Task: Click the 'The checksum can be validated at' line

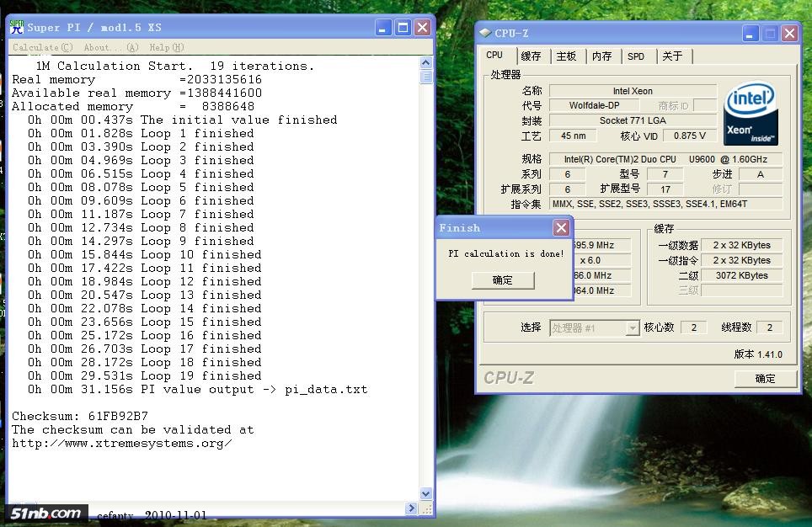Action: [x=133, y=429]
